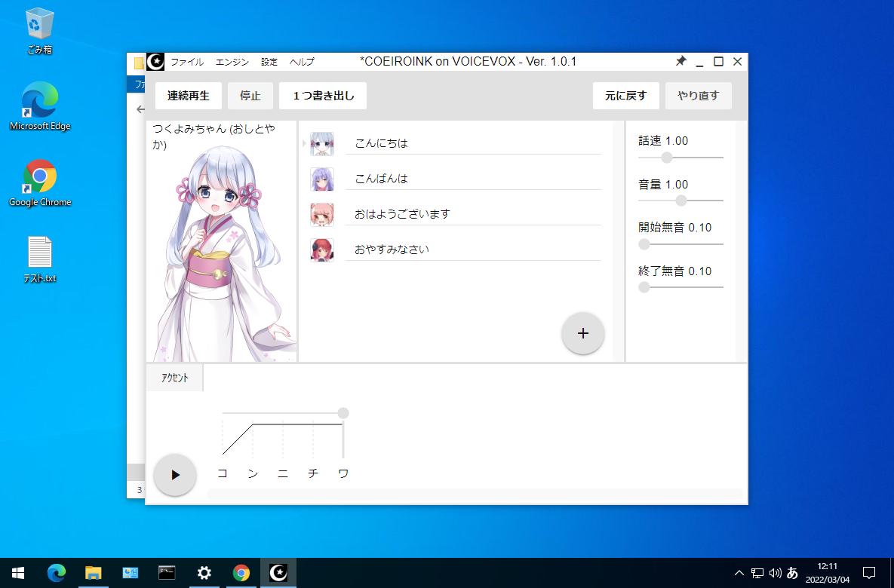Adjust the 話速 speed slider

[666, 158]
